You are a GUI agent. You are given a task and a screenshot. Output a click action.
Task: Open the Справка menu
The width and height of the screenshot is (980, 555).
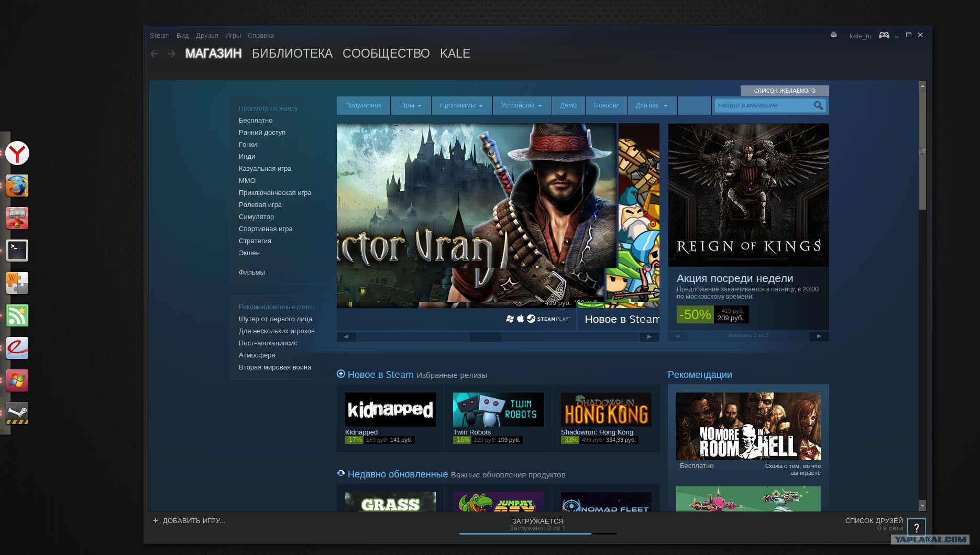click(261, 35)
